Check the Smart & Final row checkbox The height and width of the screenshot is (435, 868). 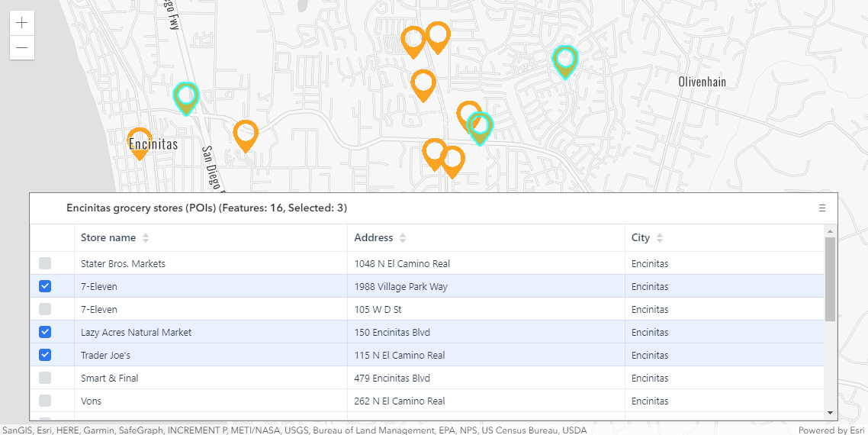(x=45, y=378)
